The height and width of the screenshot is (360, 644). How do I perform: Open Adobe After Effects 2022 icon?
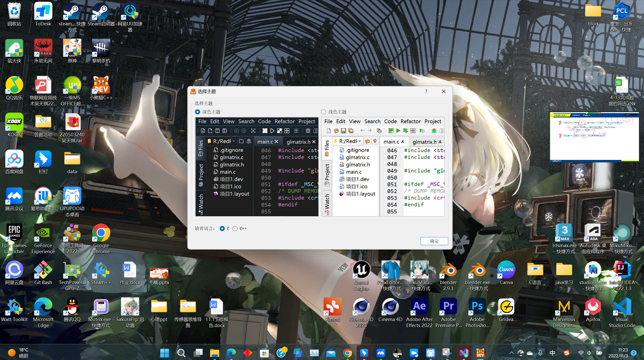[x=419, y=313]
